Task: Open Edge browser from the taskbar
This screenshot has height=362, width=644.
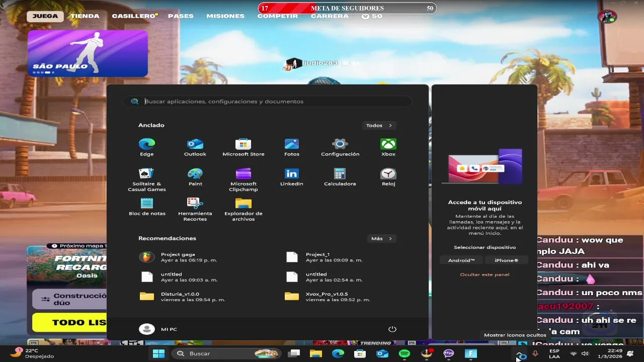Action: coord(338,353)
